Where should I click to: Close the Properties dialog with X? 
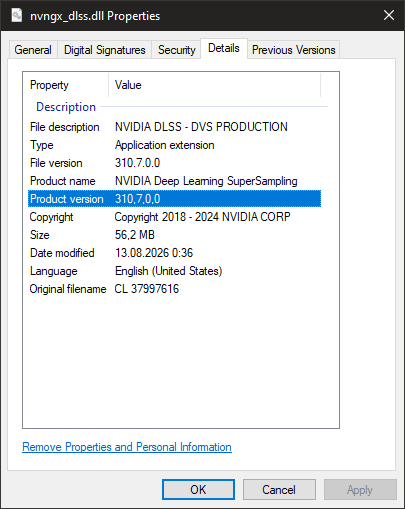(x=389, y=15)
